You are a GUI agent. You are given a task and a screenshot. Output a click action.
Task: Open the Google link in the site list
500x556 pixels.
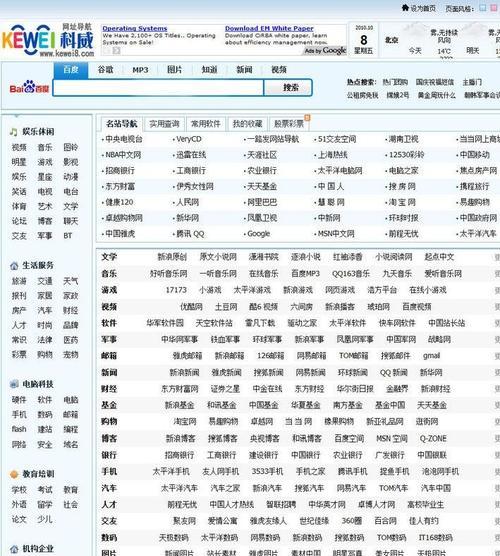[x=259, y=234]
